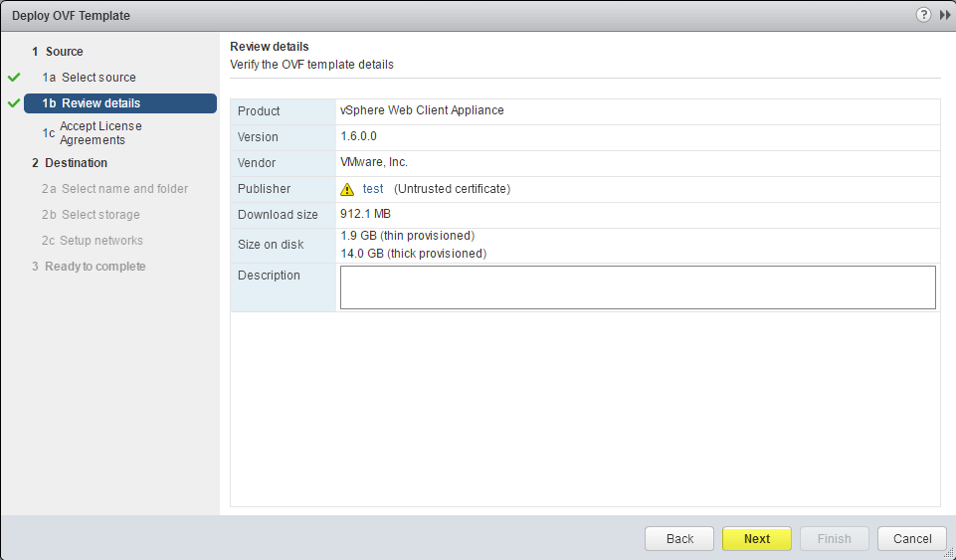Click the 1.9 GB thin provisioned value
The image size is (956, 560).
(x=407, y=236)
